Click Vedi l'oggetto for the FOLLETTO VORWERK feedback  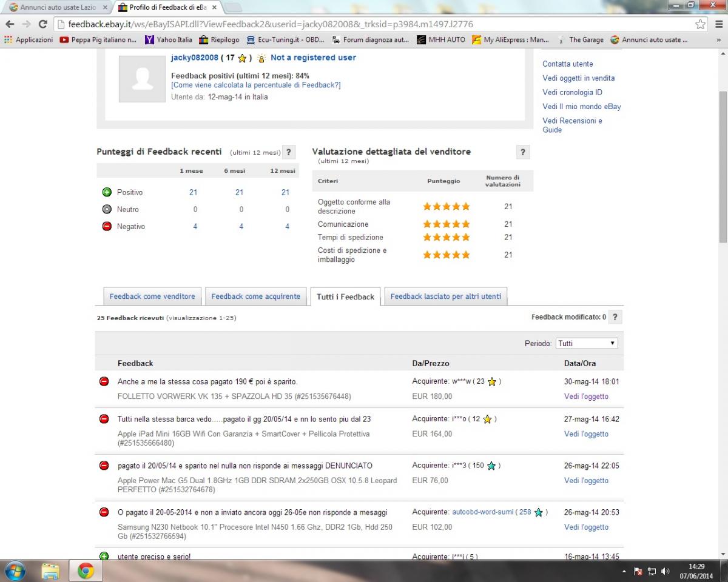[x=586, y=396]
